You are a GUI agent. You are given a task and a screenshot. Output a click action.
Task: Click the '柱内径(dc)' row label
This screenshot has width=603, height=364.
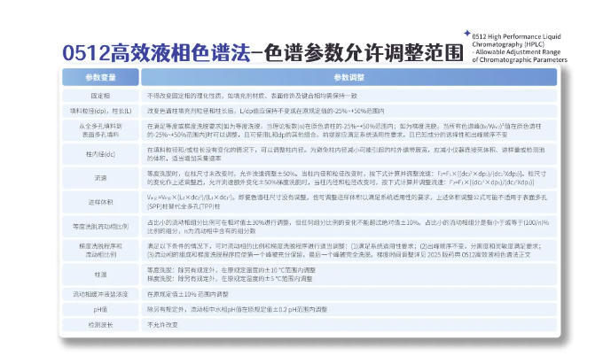(100, 154)
